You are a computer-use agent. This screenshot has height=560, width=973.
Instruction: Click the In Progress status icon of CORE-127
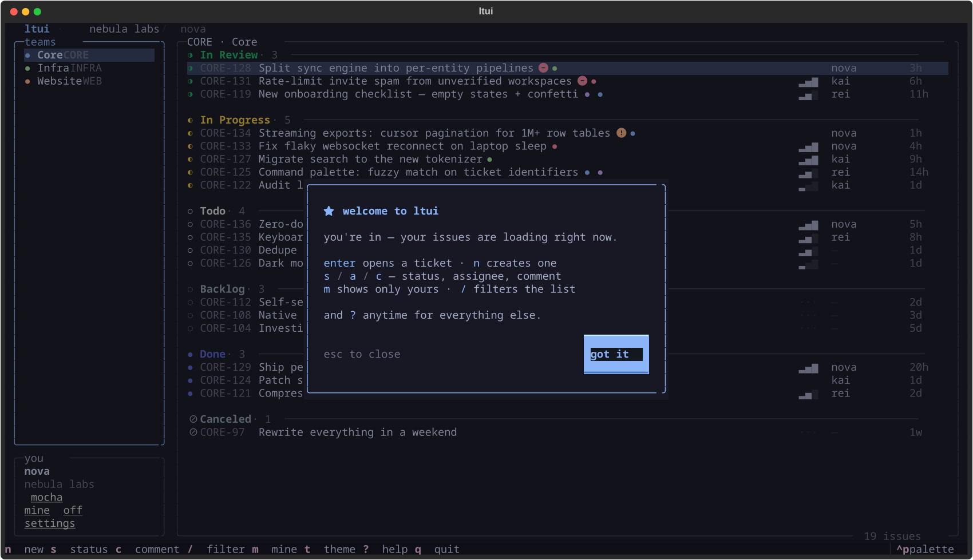coord(190,159)
